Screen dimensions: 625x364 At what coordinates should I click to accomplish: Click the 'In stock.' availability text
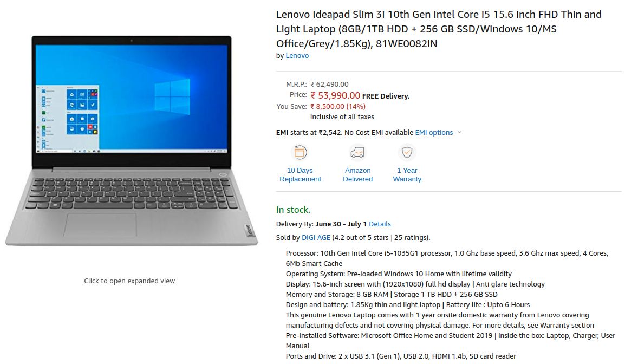tap(294, 210)
